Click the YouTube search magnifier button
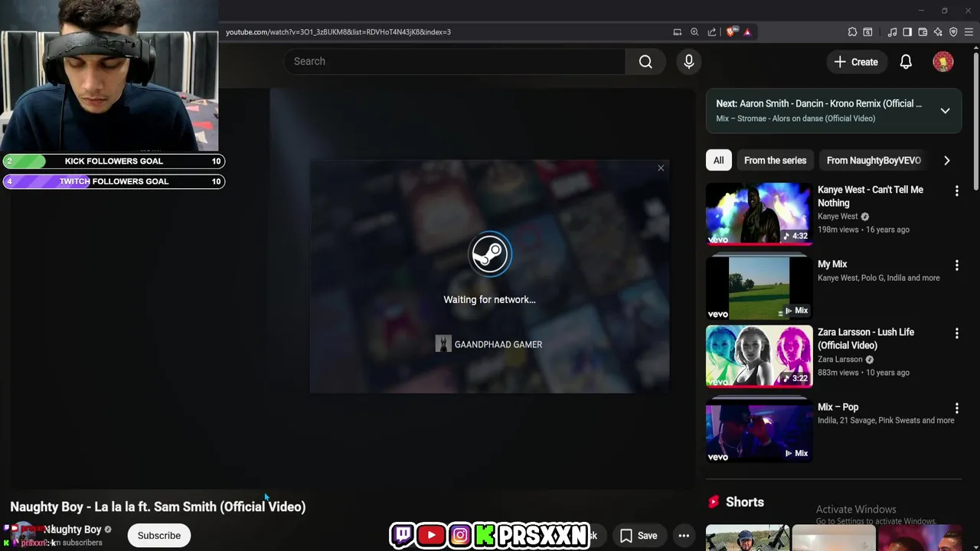 [645, 62]
